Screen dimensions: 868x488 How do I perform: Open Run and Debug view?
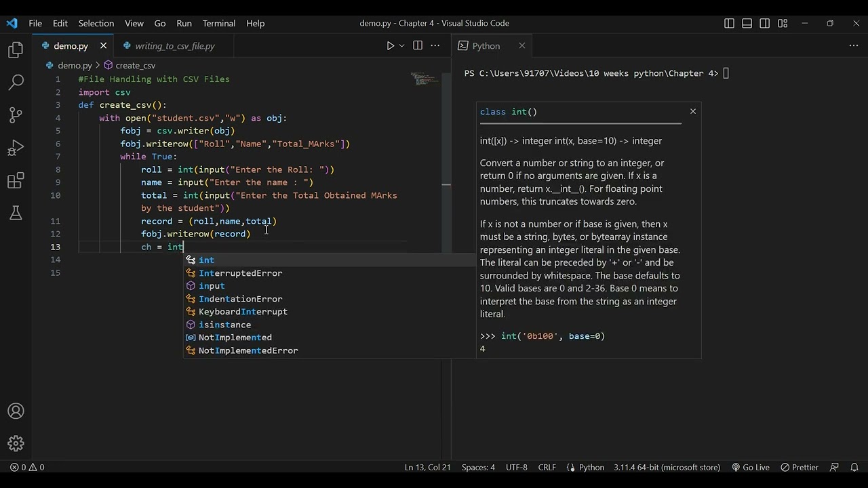(16, 148)
